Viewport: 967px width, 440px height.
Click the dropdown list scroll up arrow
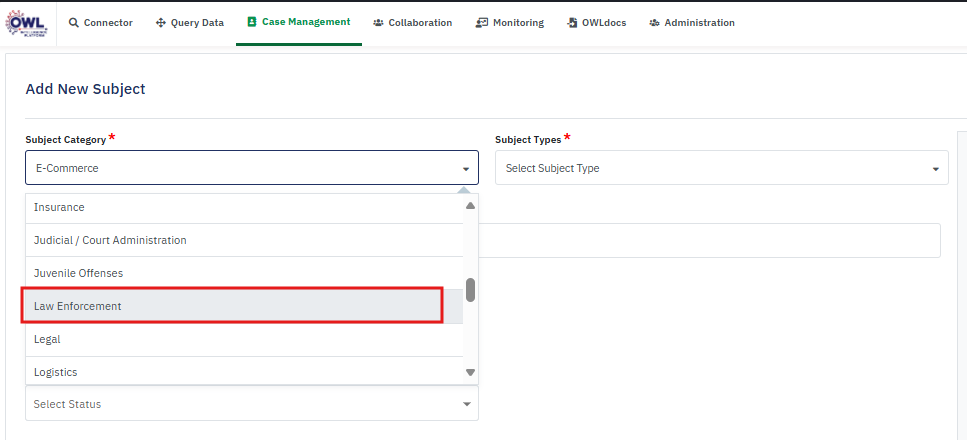[x=470, y=206]
